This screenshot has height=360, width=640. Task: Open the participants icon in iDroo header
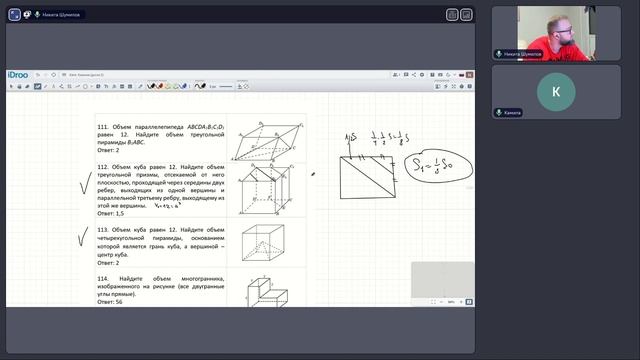(396, 75)
